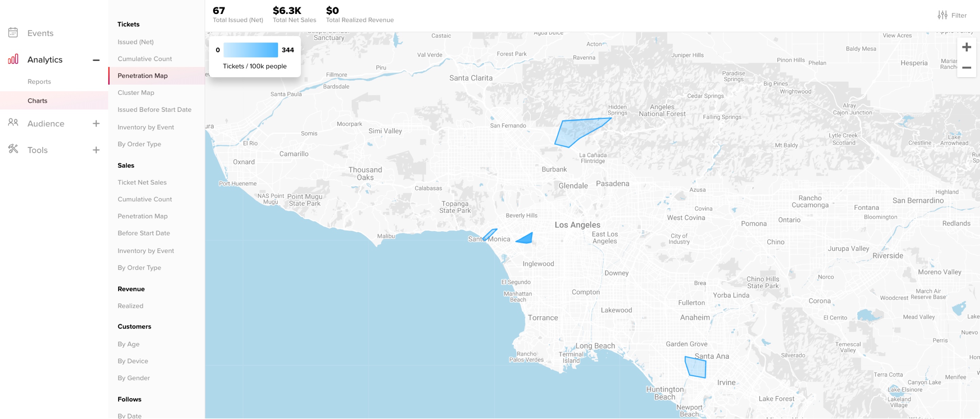Click the blue gradient legend bar
Image resolution: width=980 pixels, height=419 pixels.
point(251,50)
